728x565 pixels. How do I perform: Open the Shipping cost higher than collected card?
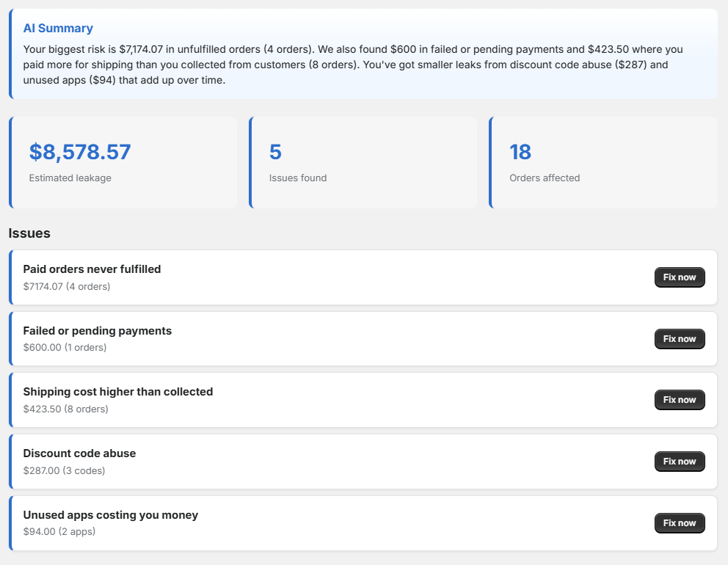363,400
